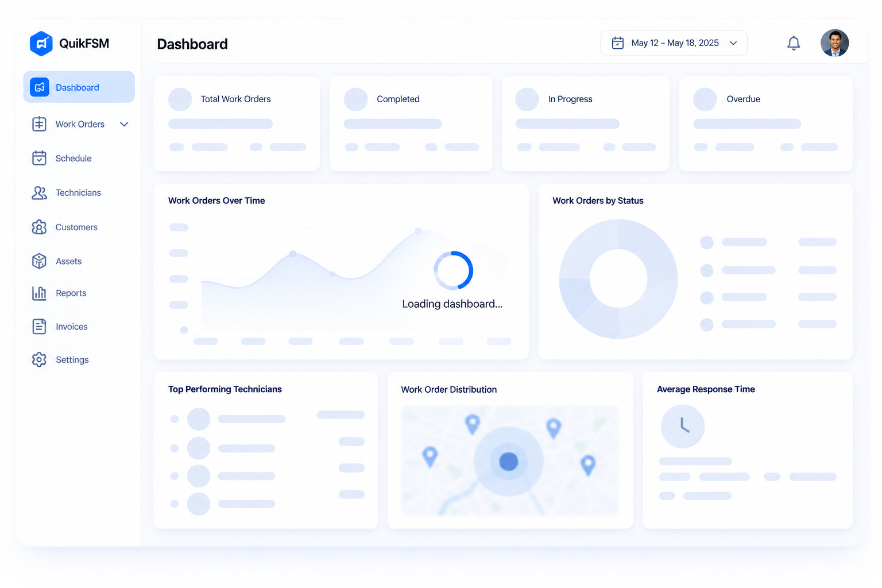Click the Work Orders Over Time heading
This screenshot has width=882, height=588.
point(216,200)
